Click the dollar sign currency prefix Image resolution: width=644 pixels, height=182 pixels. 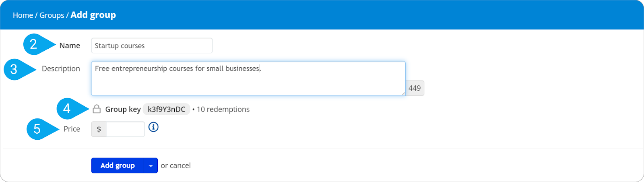[x=99, y=129]
